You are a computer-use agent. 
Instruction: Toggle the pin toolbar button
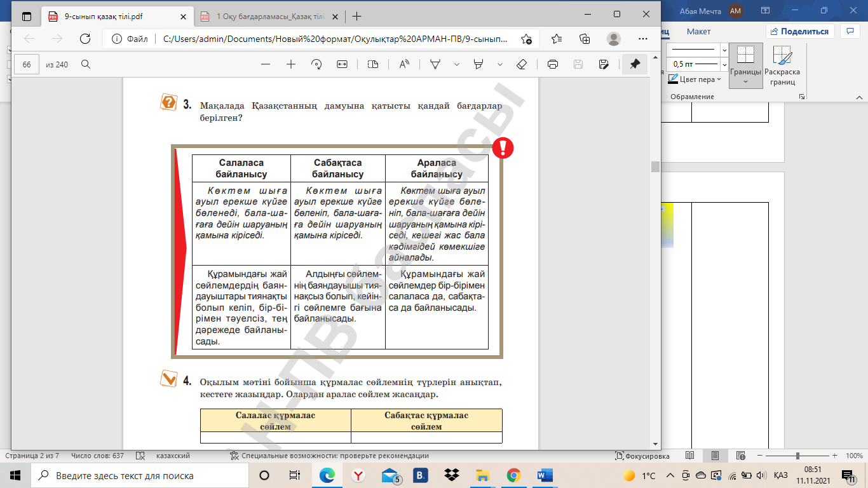coord(634,64)
